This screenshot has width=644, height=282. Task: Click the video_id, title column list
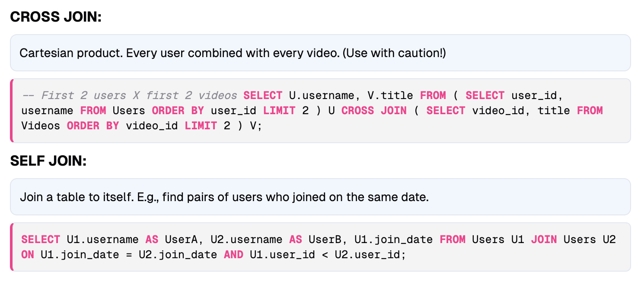tap(521, 110)
